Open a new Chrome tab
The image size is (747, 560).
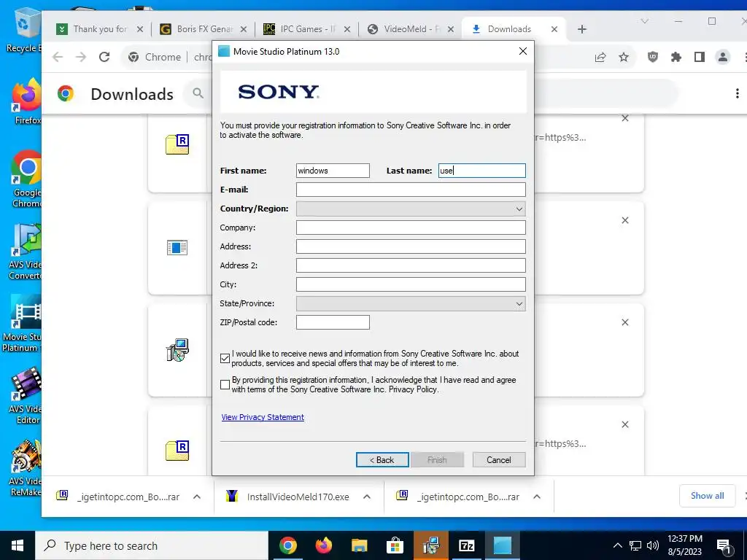coord(581,29)
